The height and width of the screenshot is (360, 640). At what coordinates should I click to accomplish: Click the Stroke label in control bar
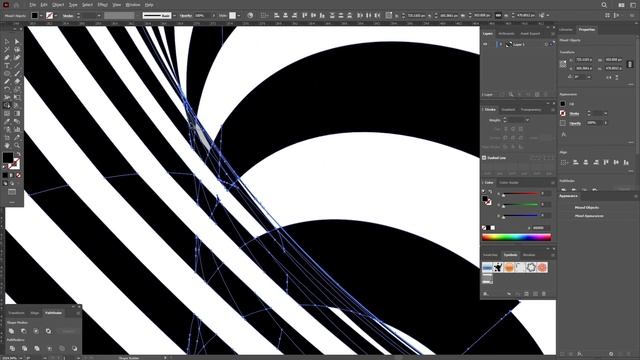[68, 16]
